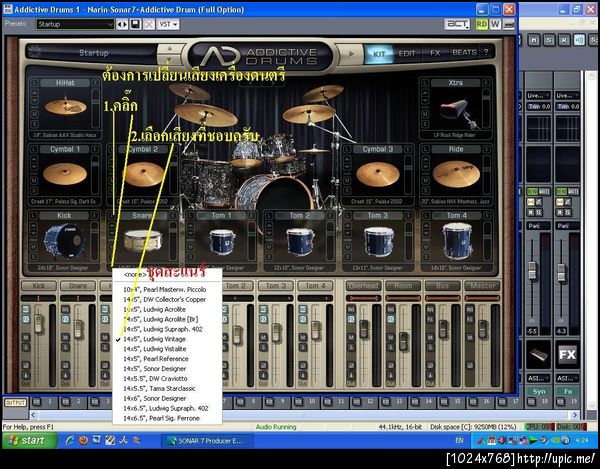This screenshot has width=600, height=469.
Task: Open the Presets Startup combo box
Action: click(75, 24)
